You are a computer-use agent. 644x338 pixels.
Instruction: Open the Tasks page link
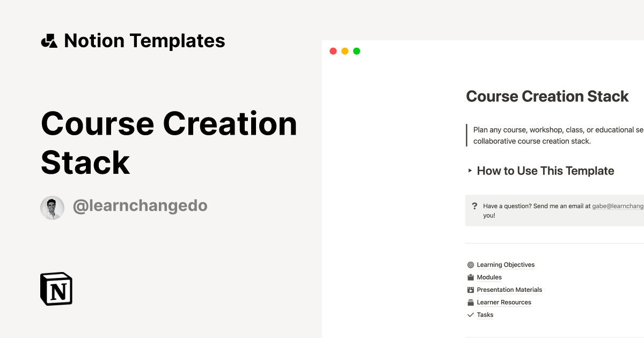pos(485,315)
